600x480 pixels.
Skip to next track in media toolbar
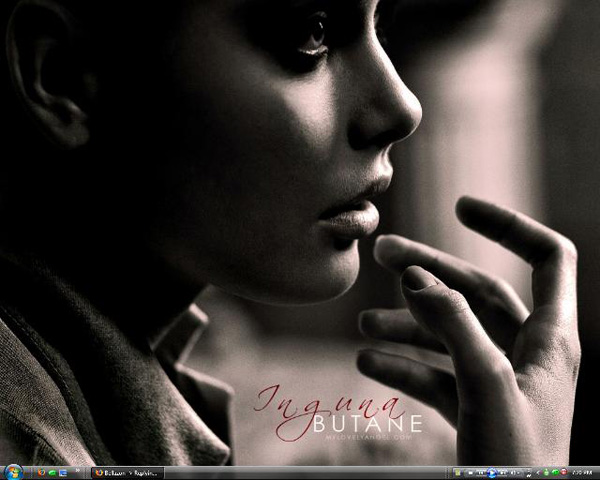click(503, 472)
